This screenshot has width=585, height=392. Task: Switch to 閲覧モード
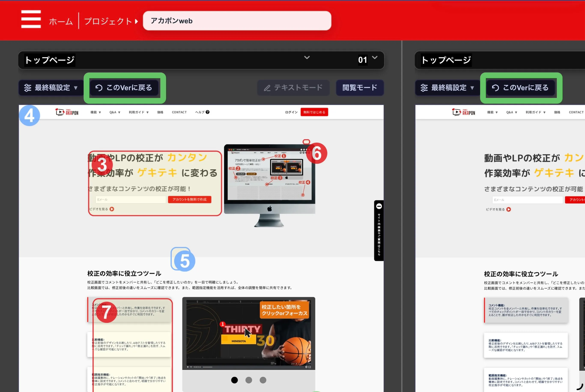click(360, 88)
